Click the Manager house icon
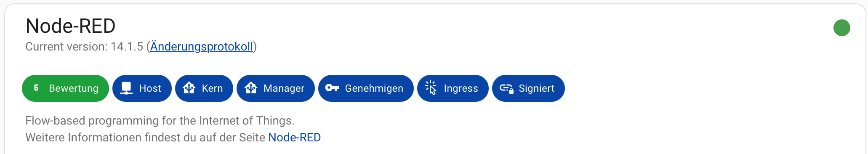 click(251, 88)
